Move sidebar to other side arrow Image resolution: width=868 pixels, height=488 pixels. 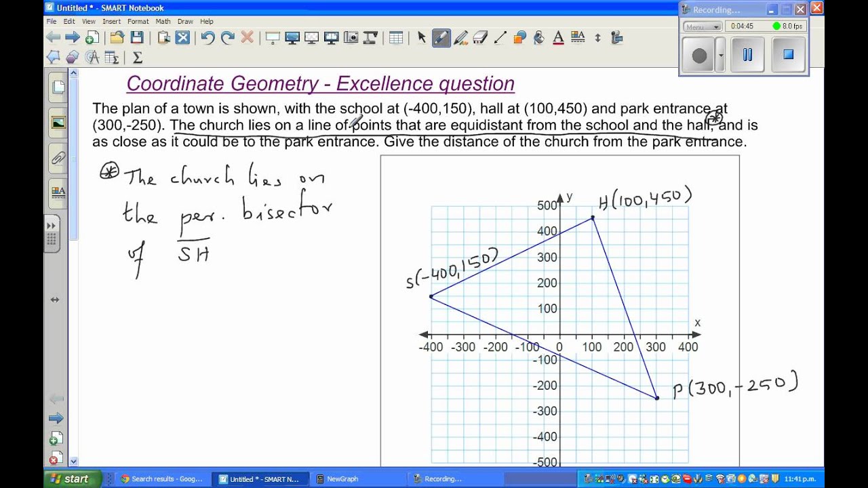55,300
